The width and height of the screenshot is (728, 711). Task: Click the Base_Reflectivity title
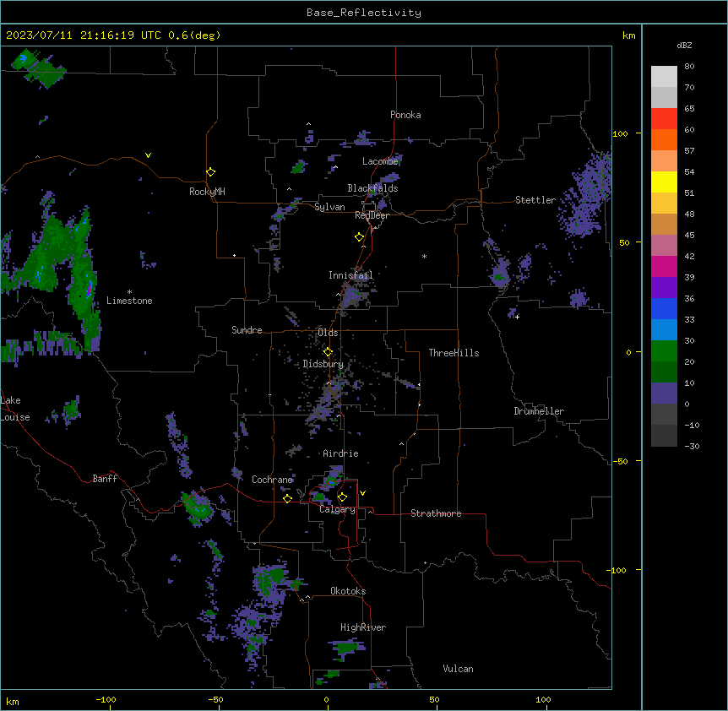click(x=364, y=13)
